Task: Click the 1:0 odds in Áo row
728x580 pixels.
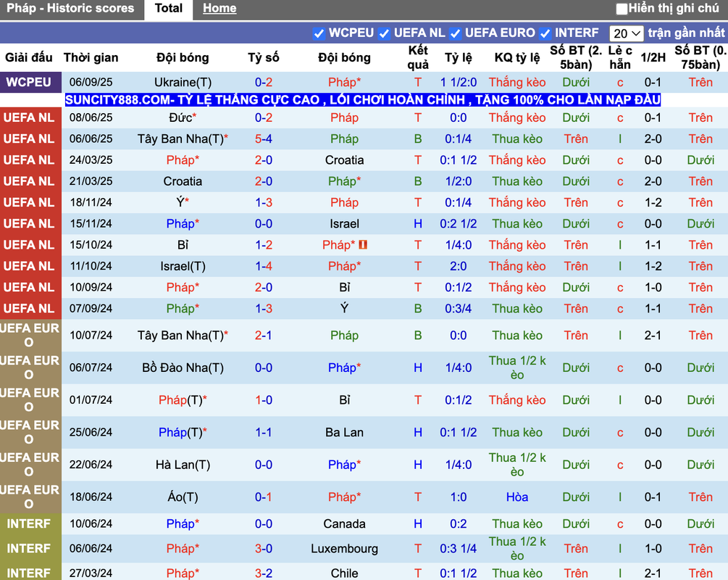Action: [x=459, y=497]
